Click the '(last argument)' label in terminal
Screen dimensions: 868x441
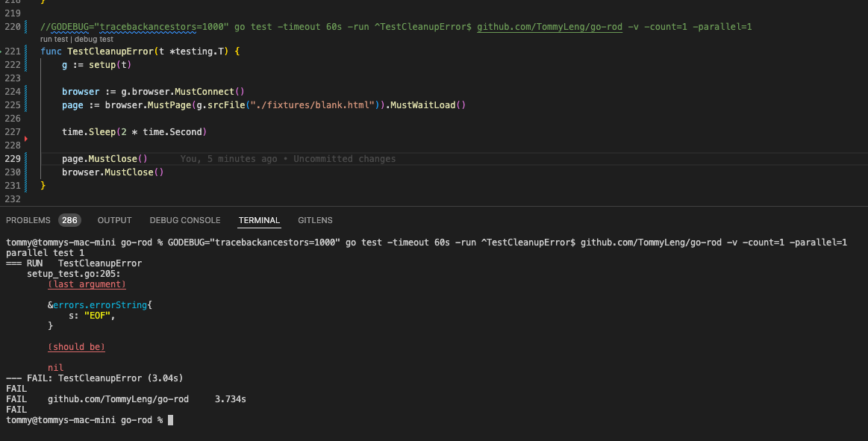click(87, 284)
